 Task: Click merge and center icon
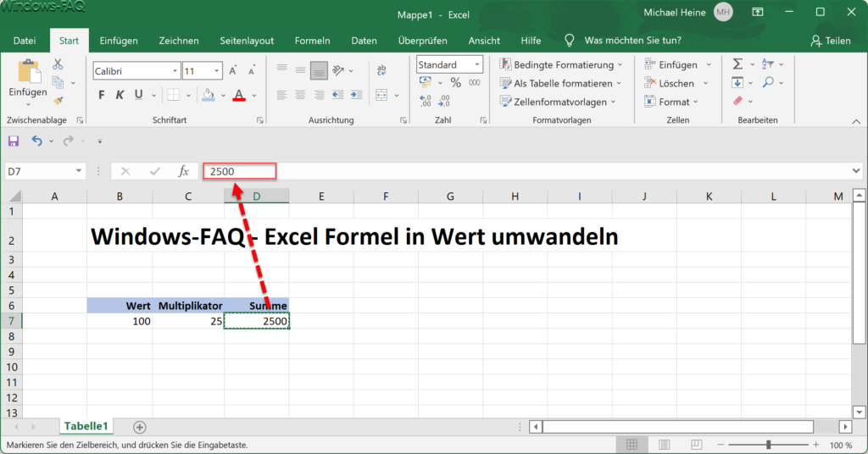pos(381,95)
